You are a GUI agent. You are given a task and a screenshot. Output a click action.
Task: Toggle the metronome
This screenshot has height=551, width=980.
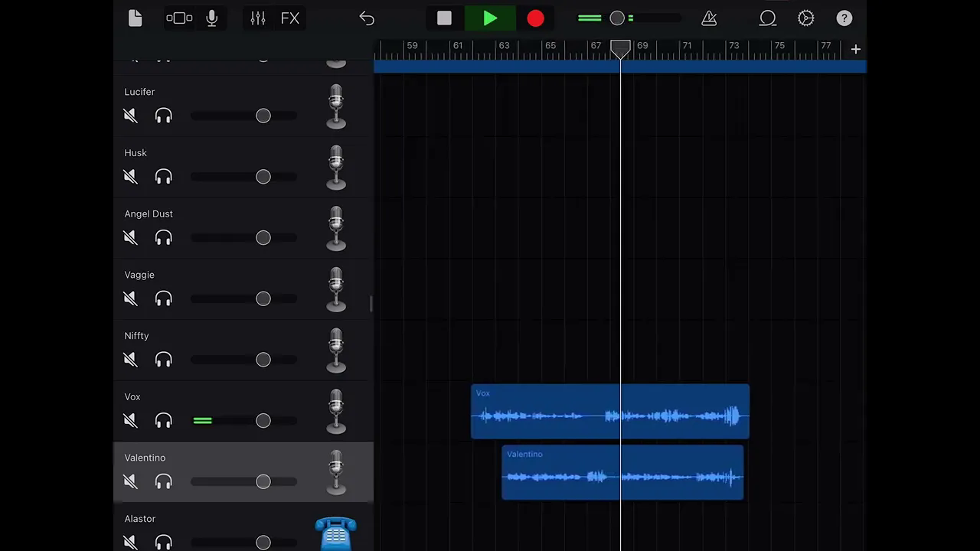[x=709, y=18]
